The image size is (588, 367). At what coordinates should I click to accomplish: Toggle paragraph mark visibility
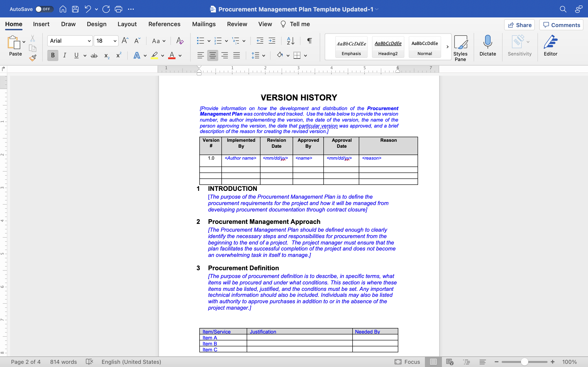point(309,41)
